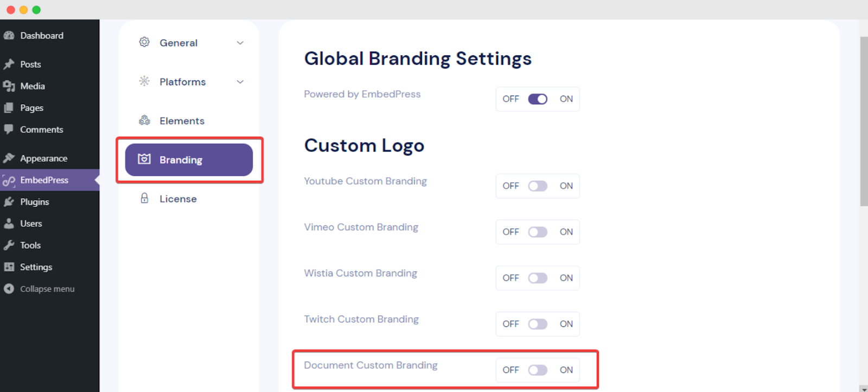The height and width of the screenshot is (392, 868).
Task: Click the Wistia Custom Branding label
Action: coord(361,273)
